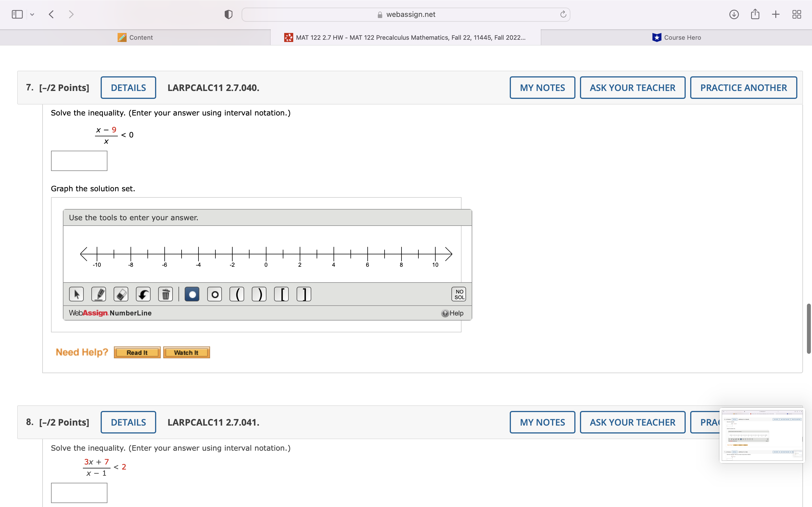Select the open circle point tool
812x507 pixels.
coord(214,294)
